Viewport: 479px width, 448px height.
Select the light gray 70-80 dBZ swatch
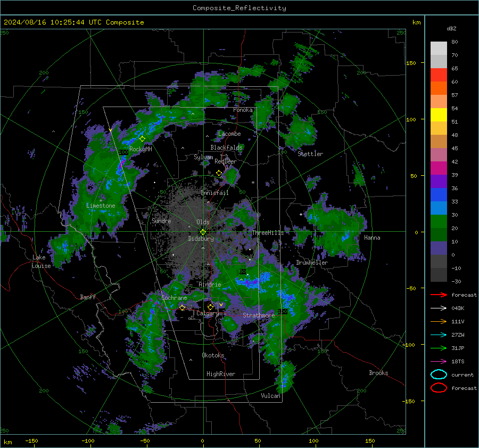439,48
